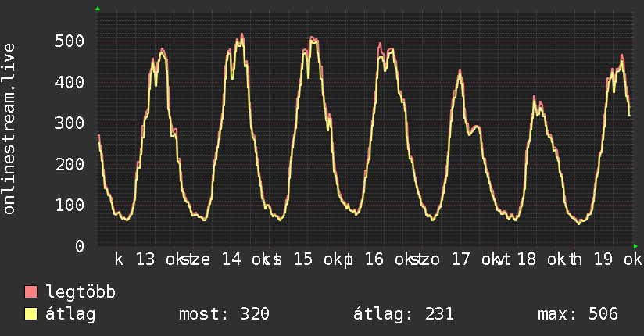Click the x-axis date label 15
This screenshot has width=644, height=336.
[x=303, y=259]
